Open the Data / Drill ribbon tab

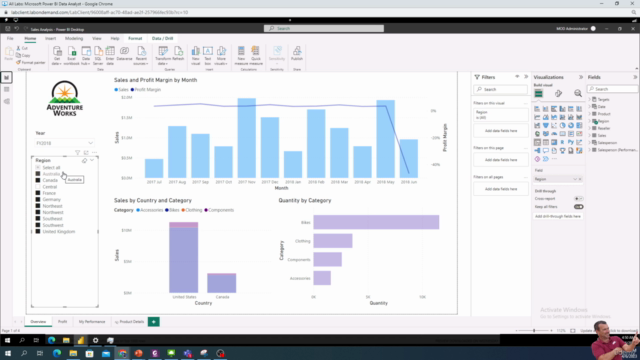(x=162, y=38)
